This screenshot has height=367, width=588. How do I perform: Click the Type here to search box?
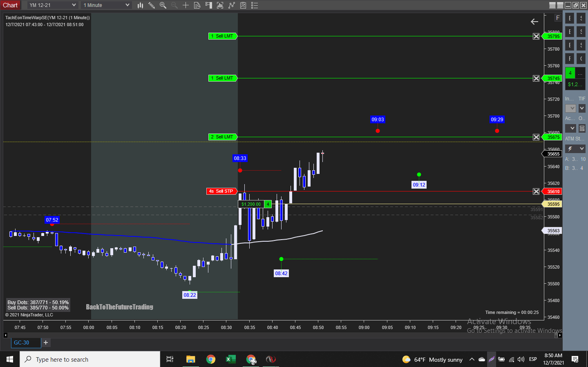click(x=90, y=359)
